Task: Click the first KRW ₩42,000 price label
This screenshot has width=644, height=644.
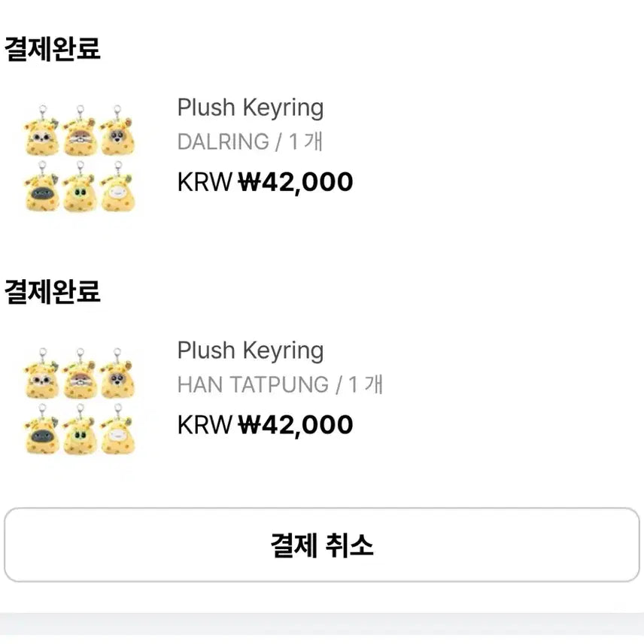Action: point(266,181)
